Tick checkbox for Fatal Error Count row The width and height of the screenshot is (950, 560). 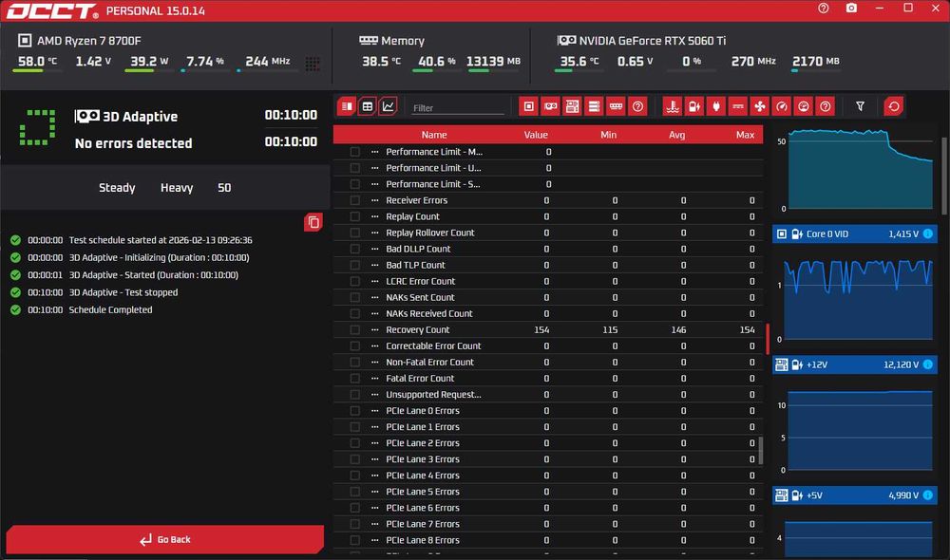(355, 379)
